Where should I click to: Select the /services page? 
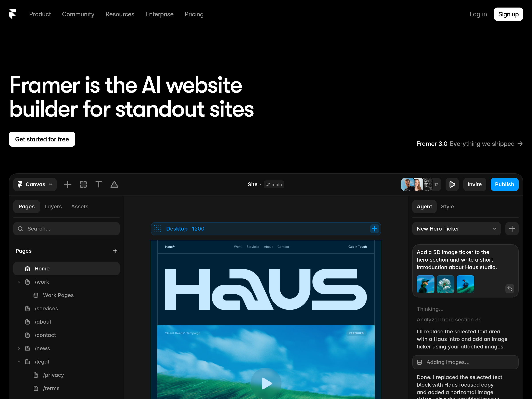pyautogui.click(x=46, y=309)
